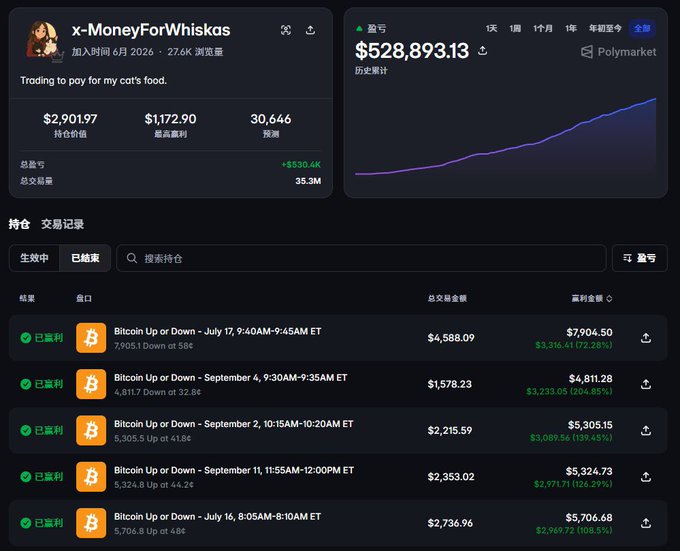Image resolution: width=680 pixels, height=551 pixels.
Task: Select the 1个月 time range
Action: pos(543,29)
